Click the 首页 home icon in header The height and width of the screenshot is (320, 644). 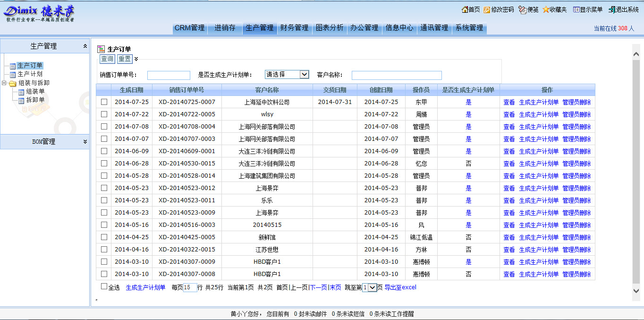coord(465,9)
